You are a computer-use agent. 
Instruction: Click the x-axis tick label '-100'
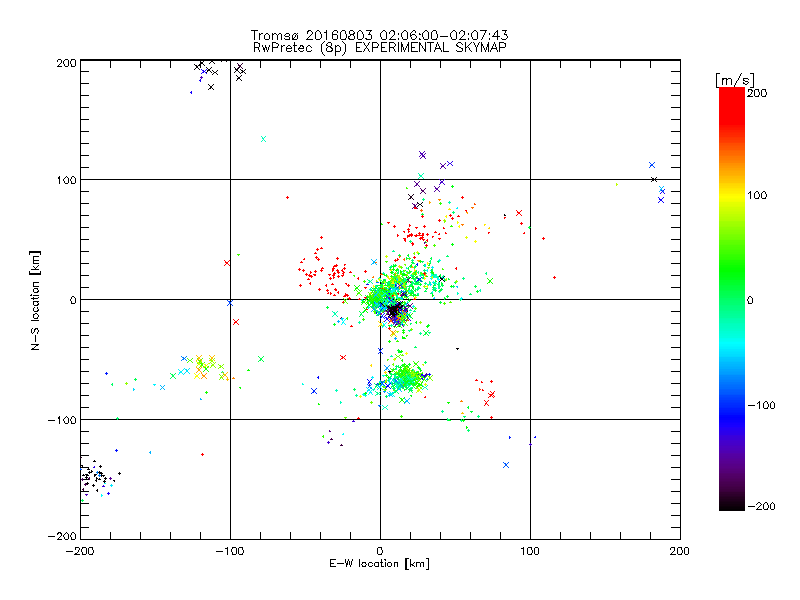(230, 551)
